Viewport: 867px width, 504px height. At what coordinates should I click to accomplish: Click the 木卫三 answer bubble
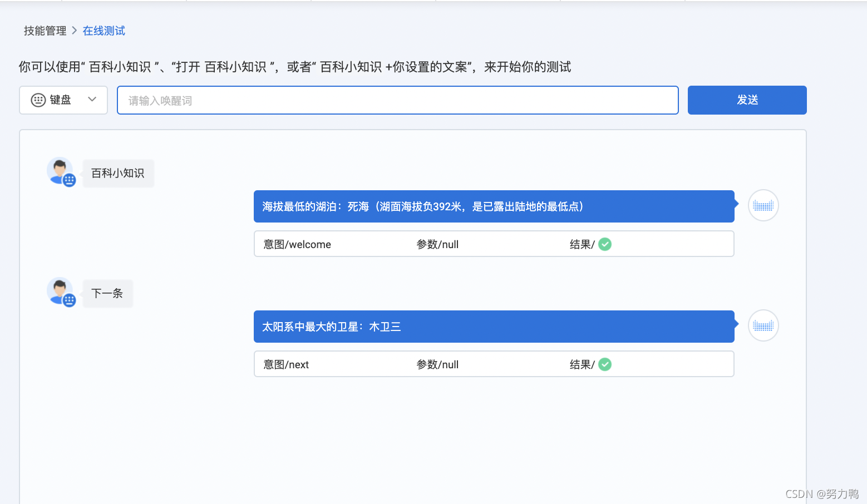tap(494, 327)
